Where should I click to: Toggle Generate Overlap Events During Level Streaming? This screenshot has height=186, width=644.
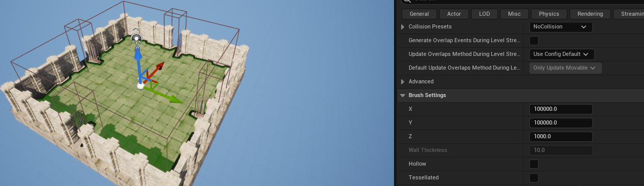[x=534, y=40]
